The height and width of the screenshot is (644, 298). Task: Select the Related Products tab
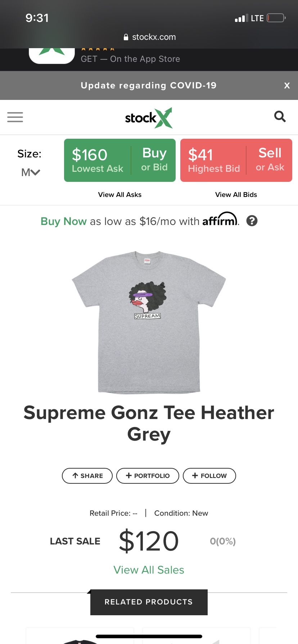[x=149, y=602]
